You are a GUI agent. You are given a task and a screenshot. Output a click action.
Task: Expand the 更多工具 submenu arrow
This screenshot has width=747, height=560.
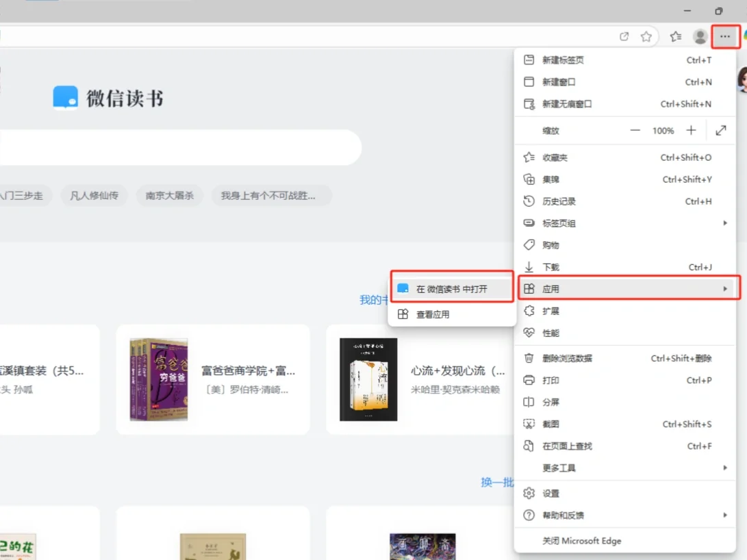tap(725, 468)
